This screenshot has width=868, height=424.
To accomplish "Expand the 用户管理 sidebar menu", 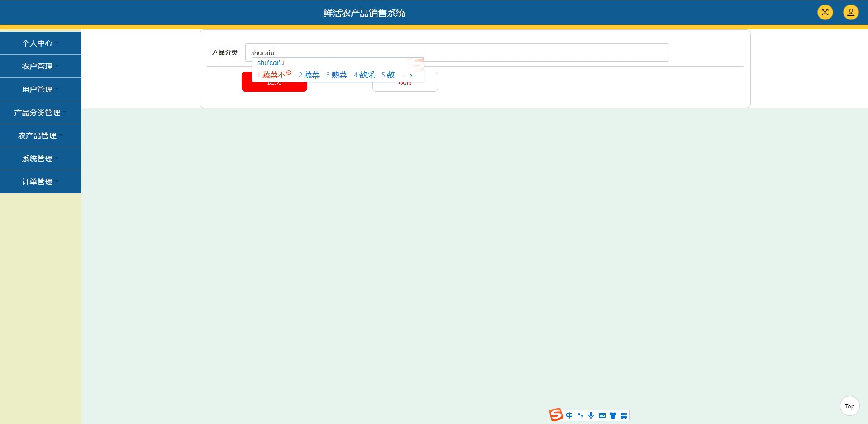I will pyautogui.click(x=41, y=89).
